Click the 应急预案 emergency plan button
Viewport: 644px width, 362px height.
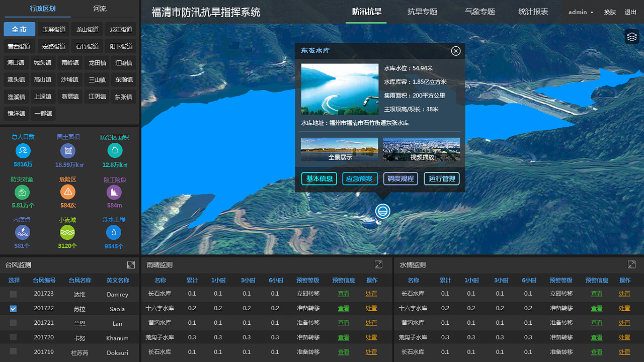[360, 178]
